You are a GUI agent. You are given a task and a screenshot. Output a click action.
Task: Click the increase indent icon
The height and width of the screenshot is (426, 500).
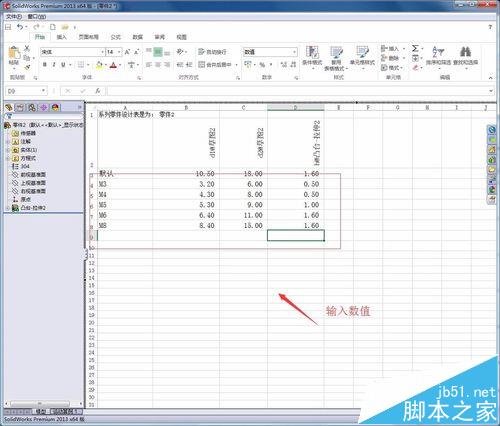click(189, 65)
